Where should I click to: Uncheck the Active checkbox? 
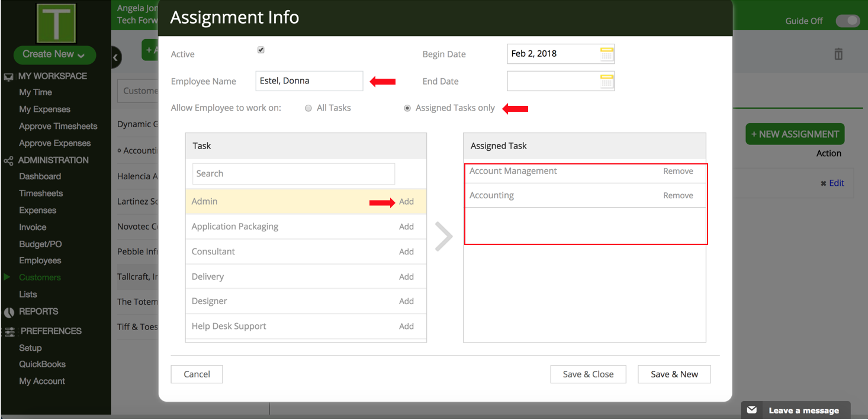pos(261,50)
